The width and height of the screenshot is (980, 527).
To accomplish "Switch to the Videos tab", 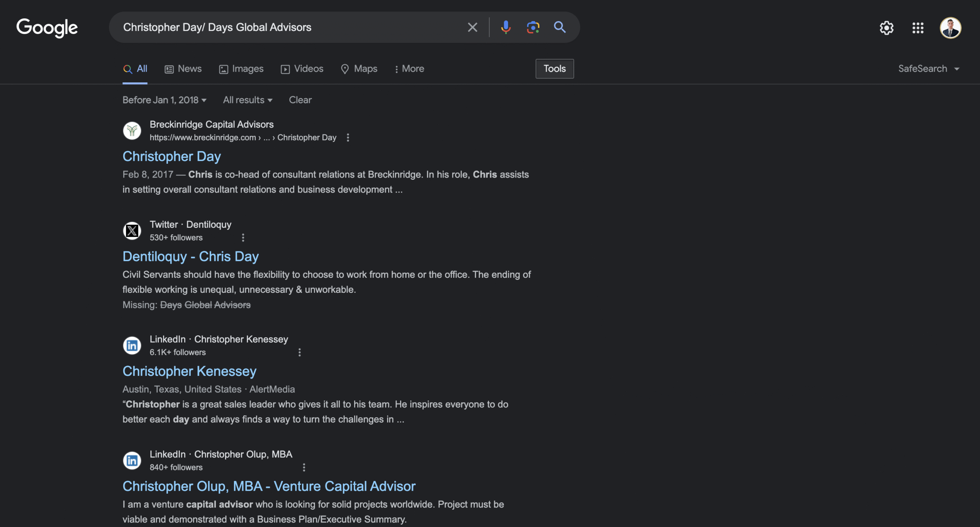I will pyautogui.click(x=302, y=69).
